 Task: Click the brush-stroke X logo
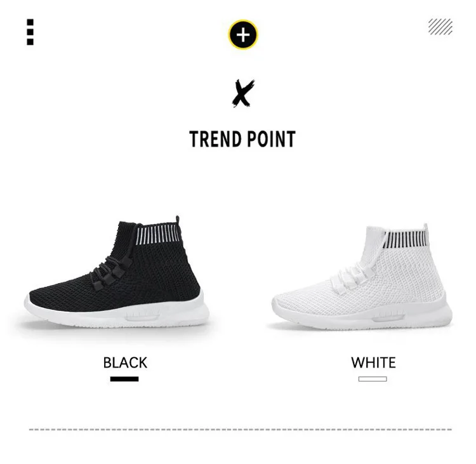click(x=243, y=93)
